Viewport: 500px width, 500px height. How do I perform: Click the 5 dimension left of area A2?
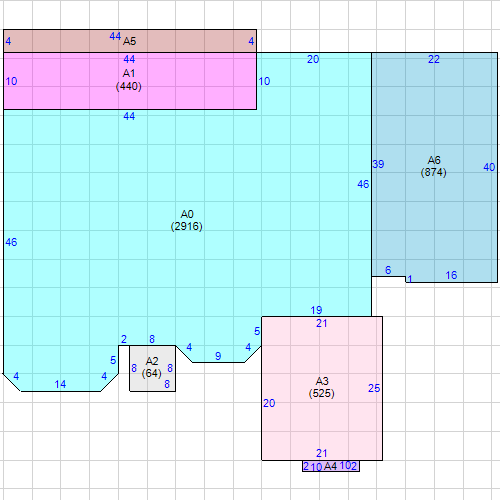pyautogui.click(x=113, y=360)
